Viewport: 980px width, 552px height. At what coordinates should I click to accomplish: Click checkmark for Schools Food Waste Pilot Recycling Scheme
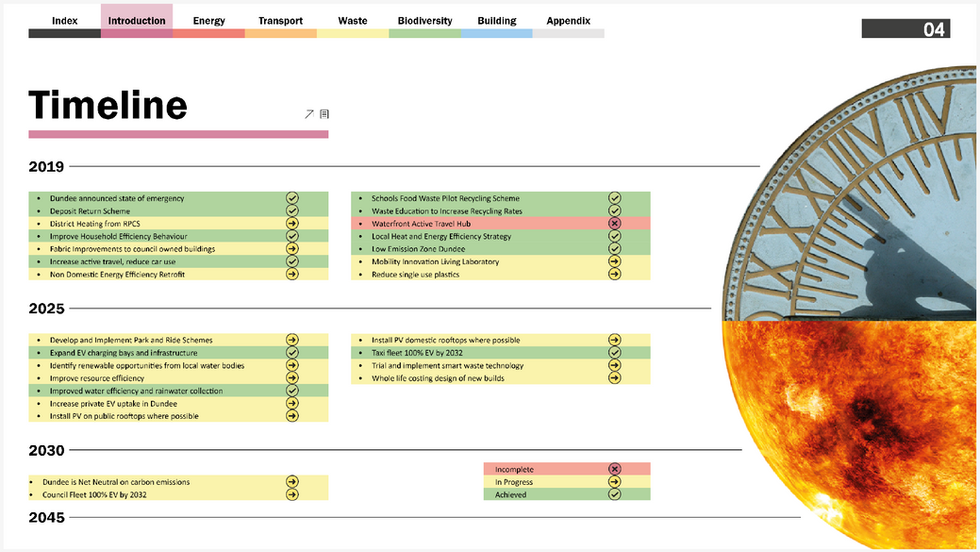point(614,198)
